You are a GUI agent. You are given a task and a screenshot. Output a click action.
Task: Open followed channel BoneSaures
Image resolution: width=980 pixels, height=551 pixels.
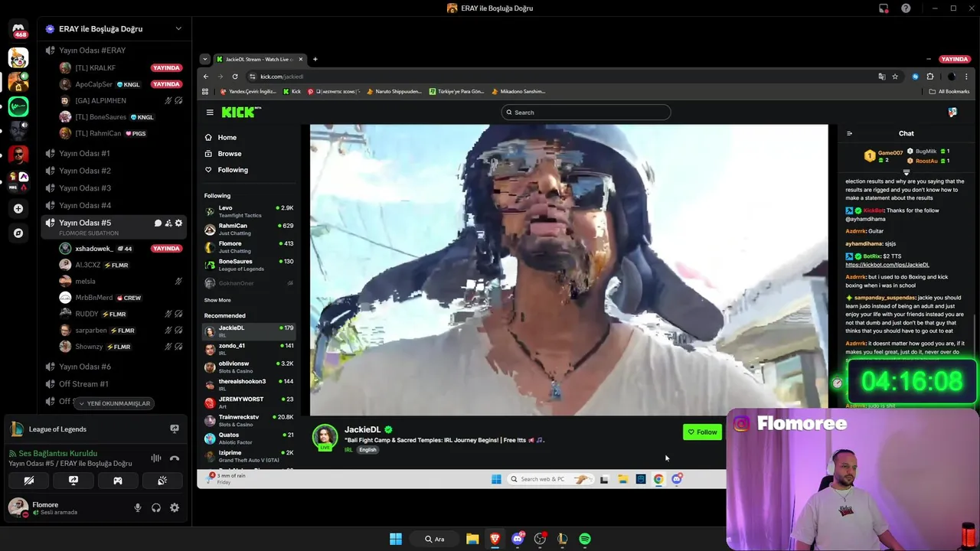[249, 265]
